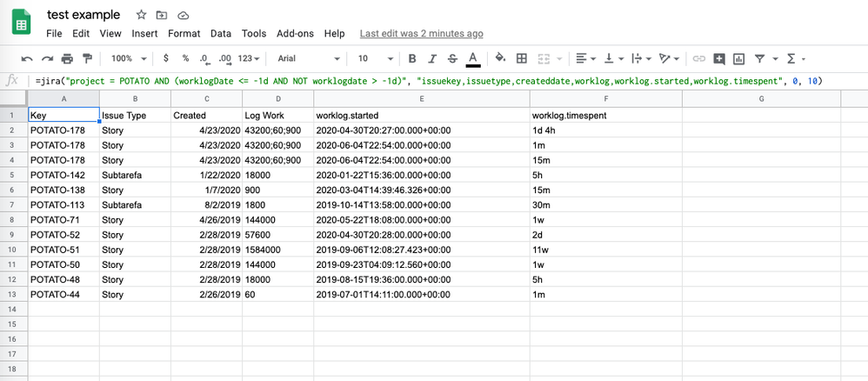Click the Undo arrow icon

tap(27, 58)
